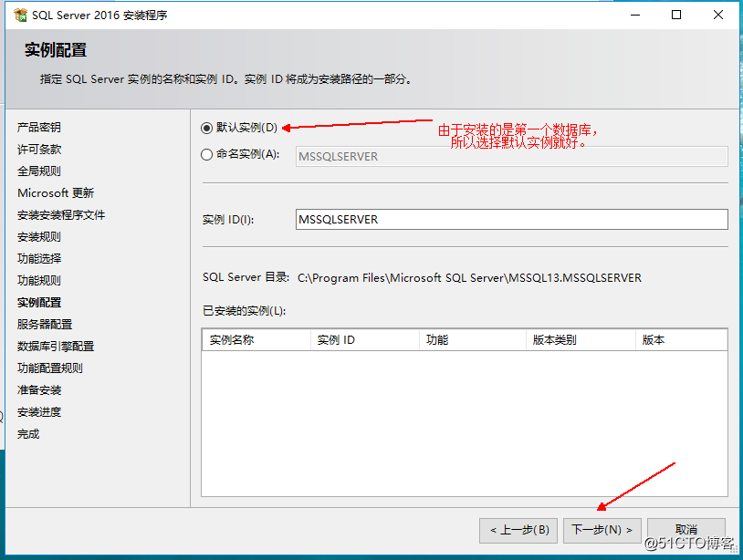Screen dimensions: 743x560
Task: Click the 已安装的实例(L) label
Action: pos(244,311)
